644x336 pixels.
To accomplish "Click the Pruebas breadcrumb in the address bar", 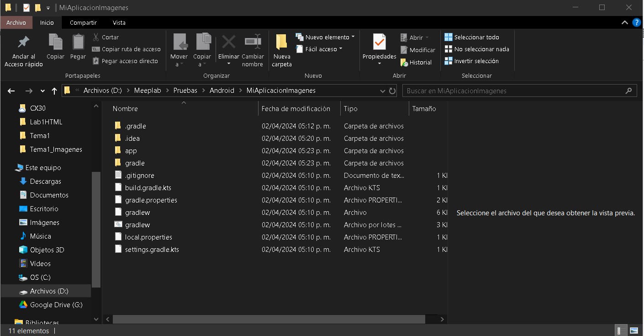I will (185, 91).
